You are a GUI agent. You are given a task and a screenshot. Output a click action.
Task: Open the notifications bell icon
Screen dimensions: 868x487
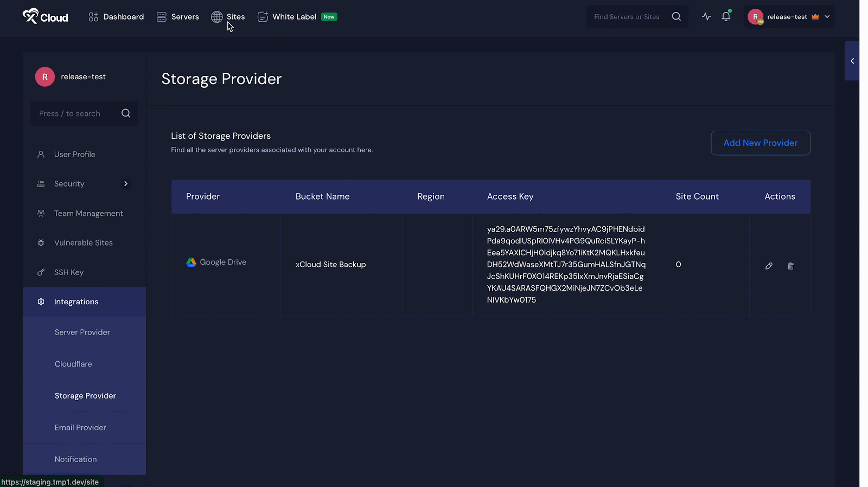726,17
